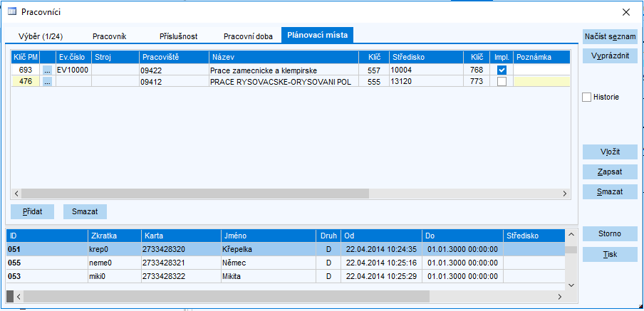Enable the Historie checkbox

(587, 97)
